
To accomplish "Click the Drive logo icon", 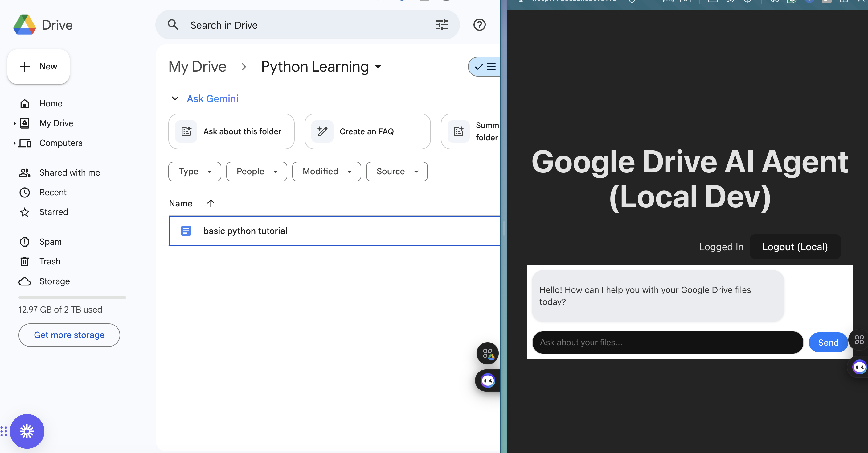I will click(x=25, y=25).
